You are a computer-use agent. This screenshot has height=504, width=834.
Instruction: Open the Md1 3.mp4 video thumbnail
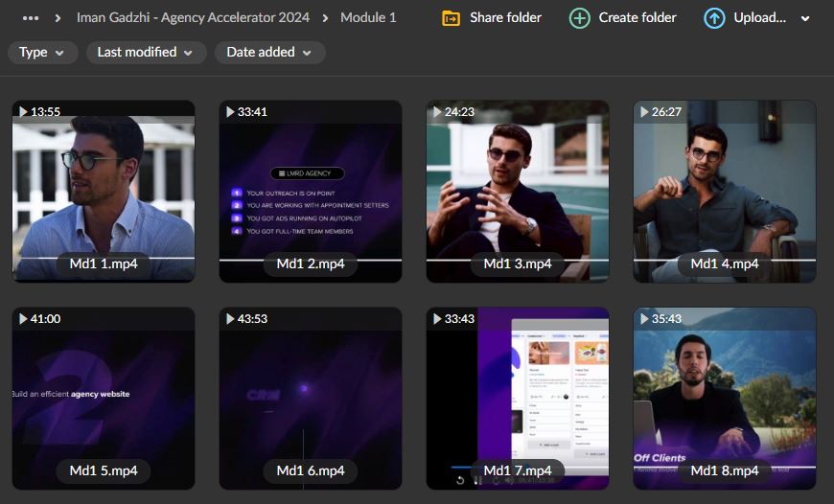(x=518, y=192)
